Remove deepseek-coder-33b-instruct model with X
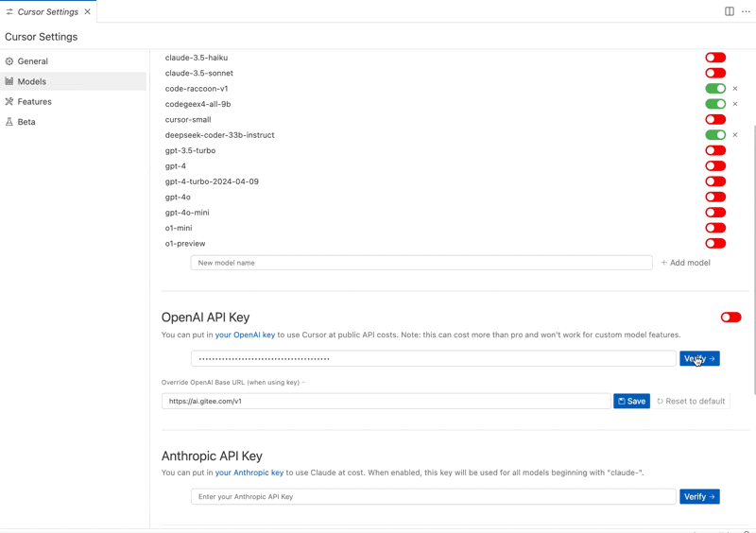The image size is (756, 533). (x=735, y=135)
